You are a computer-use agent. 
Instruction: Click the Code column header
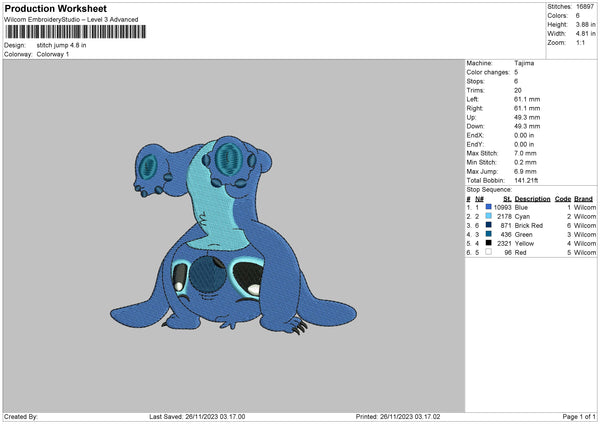coord(562,198)
